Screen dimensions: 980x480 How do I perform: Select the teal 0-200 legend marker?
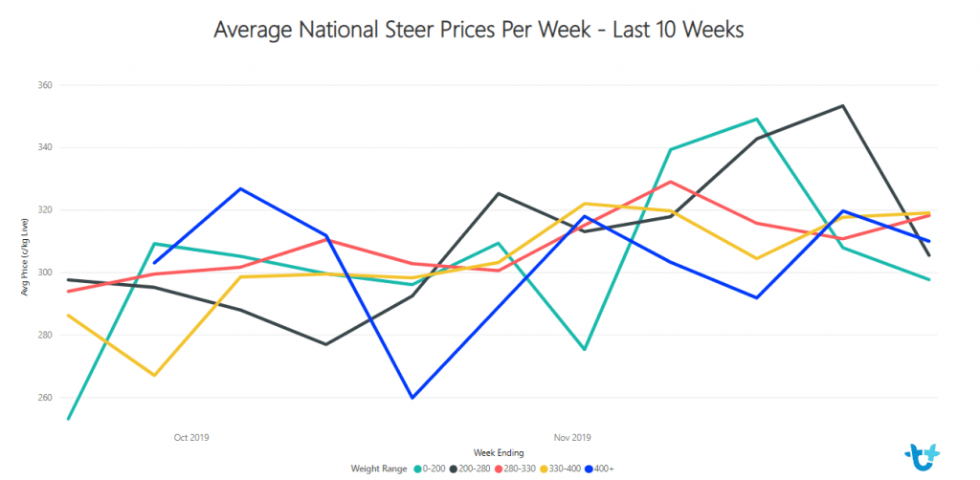click(417, 469)
